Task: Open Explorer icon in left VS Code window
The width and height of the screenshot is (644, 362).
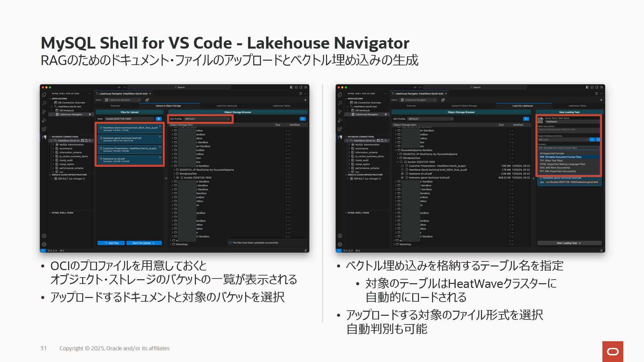Action: pyautogui.click(x=44, y=95)
